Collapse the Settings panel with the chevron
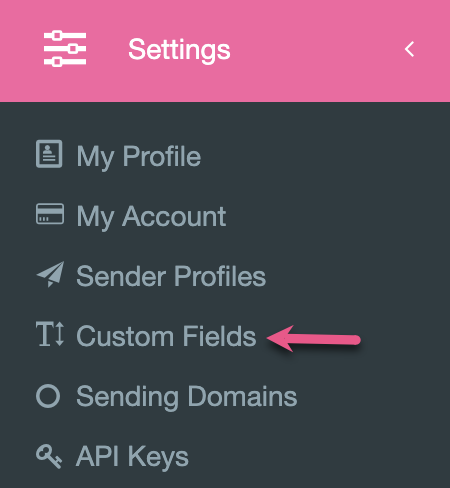This screenshot has height=488, width=450. tap(409, 49)
